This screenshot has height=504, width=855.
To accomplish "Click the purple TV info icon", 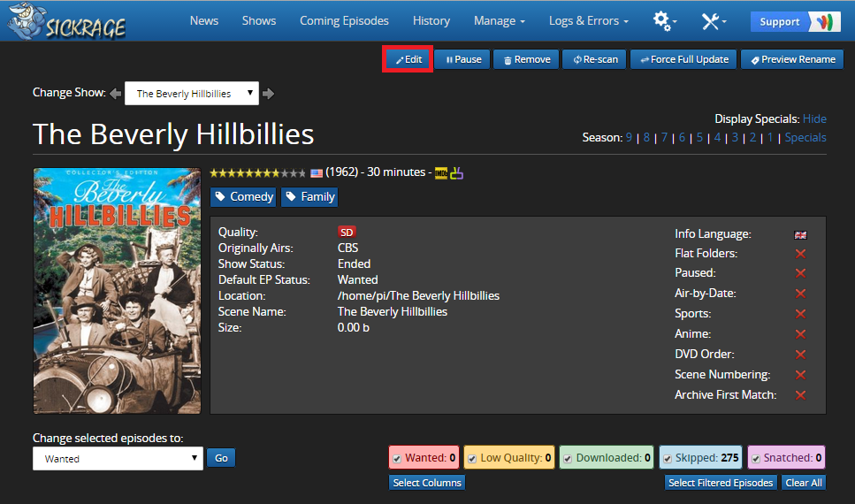I will coord(457,172).
